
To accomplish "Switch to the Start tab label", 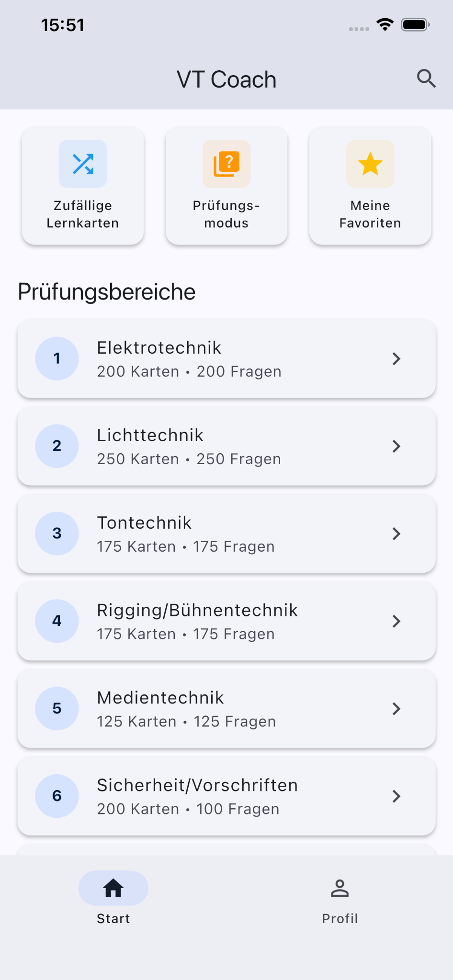I will tap(113, 918).
